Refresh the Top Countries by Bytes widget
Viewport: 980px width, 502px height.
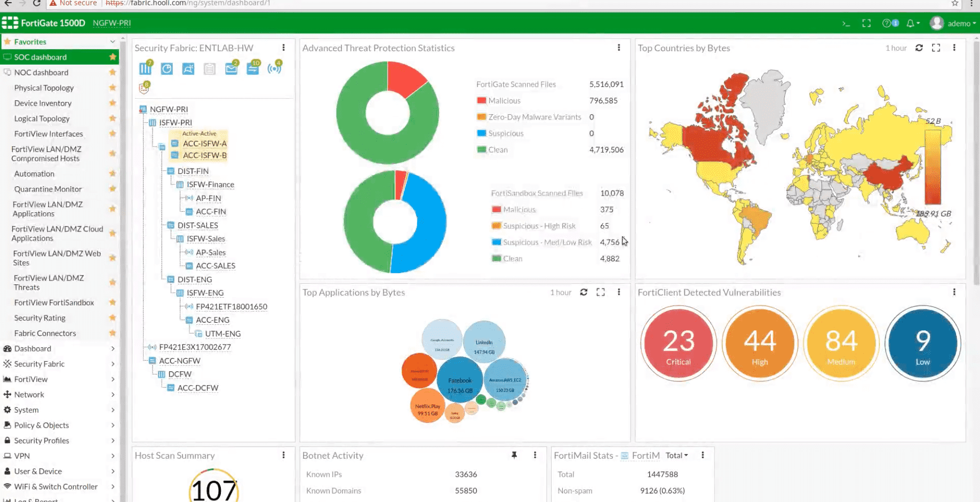click(919, 48)
